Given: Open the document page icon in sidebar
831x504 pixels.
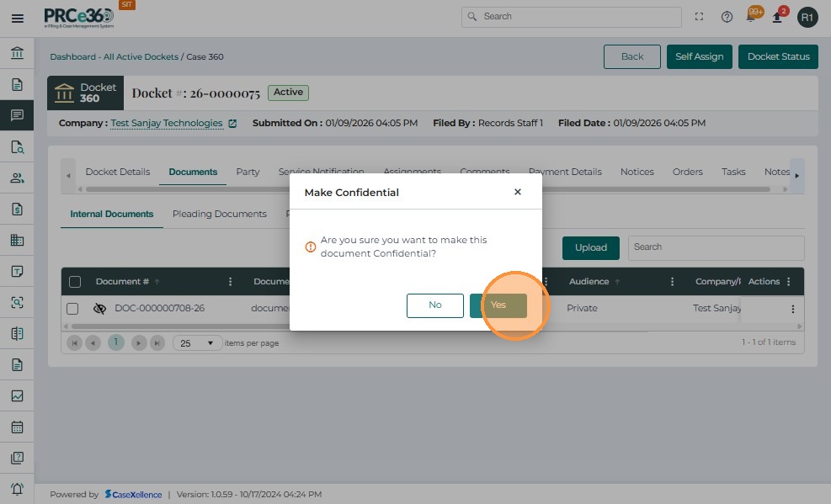Looking at the screenshot, I should 17,84.
